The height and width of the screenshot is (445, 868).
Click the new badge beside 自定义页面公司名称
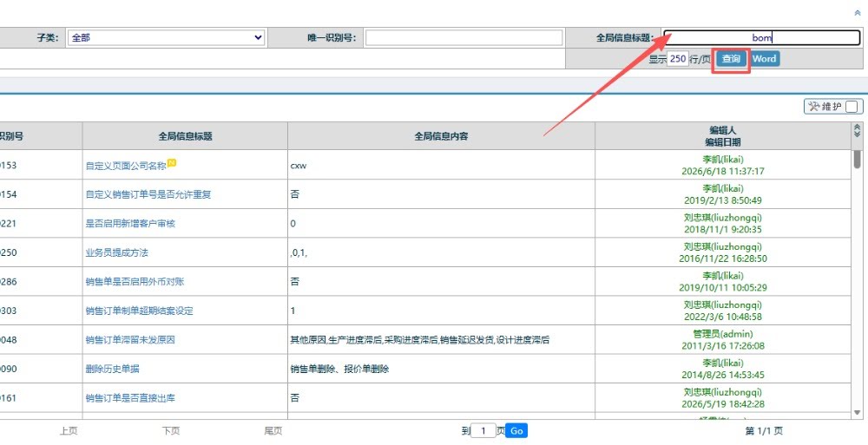pos(172,162)
